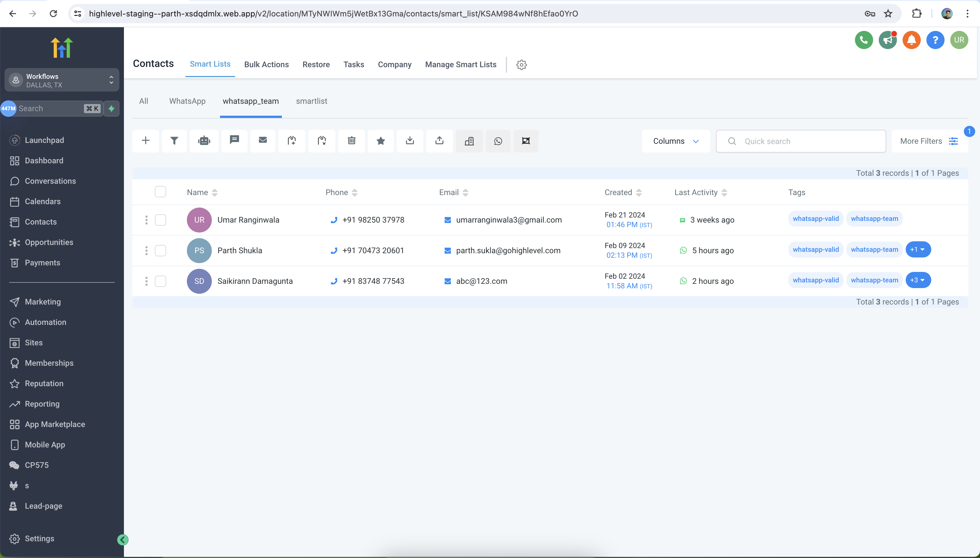Select Umar Ranginwala's row checkbox
Screen dimensions: 980x558
(x=160, y=220)
